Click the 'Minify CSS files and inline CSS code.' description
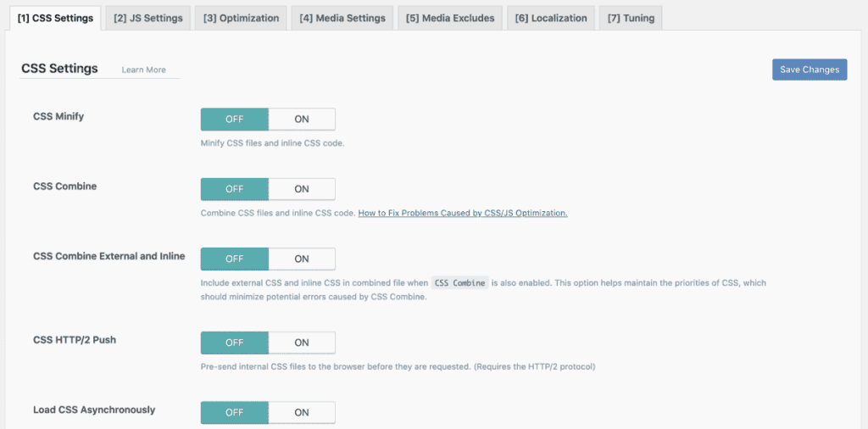The width and height of the screenshot is (868, 429). point(272,142)
